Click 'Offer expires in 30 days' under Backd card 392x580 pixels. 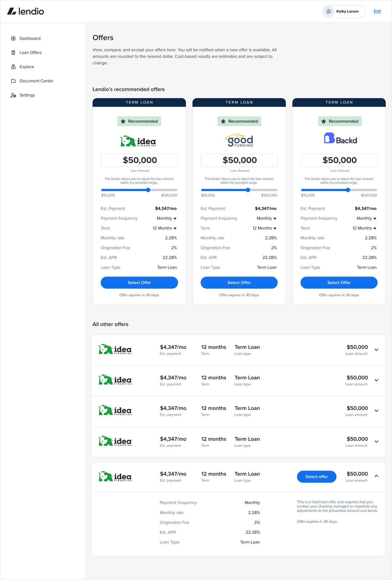pyautogui.click(x=339, y=295)
